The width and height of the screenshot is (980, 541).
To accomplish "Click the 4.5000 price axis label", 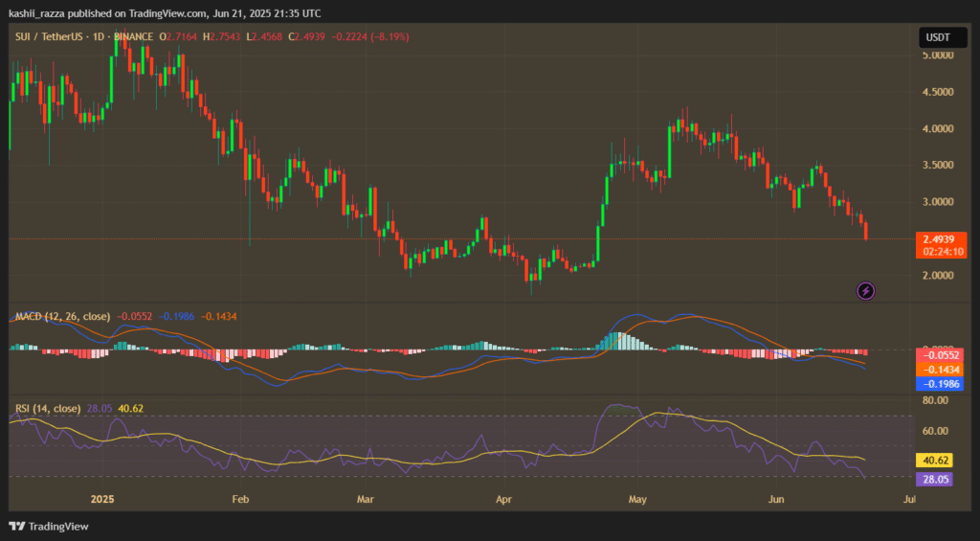I will pos(938,92).
